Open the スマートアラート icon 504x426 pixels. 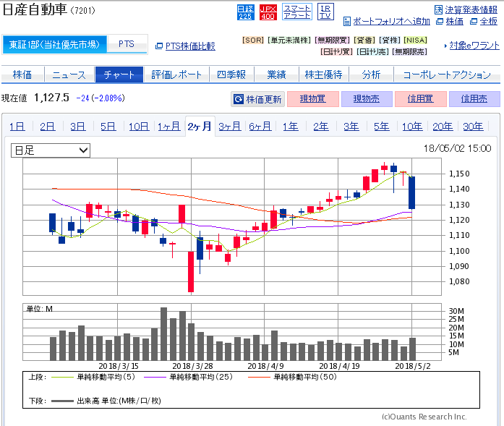tap(297, 12)
